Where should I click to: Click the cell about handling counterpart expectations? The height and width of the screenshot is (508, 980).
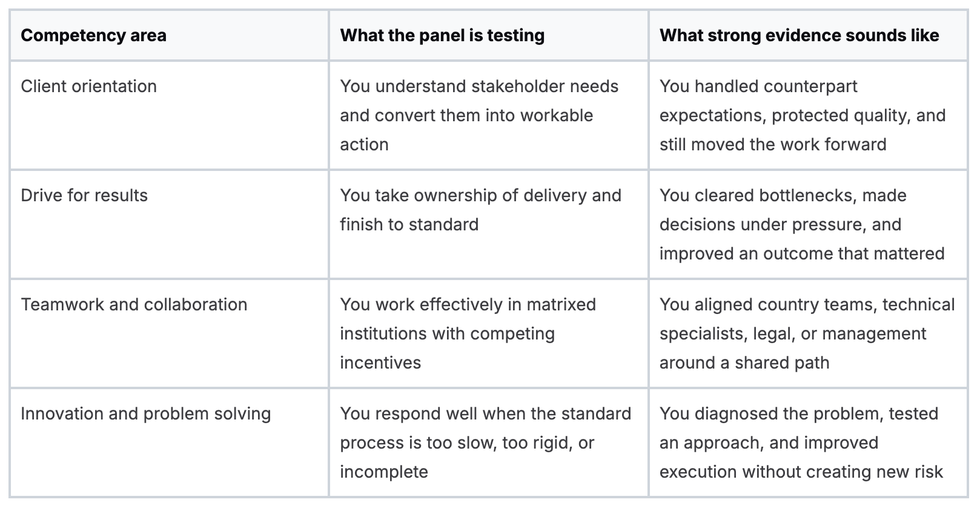tap(802, 115)
